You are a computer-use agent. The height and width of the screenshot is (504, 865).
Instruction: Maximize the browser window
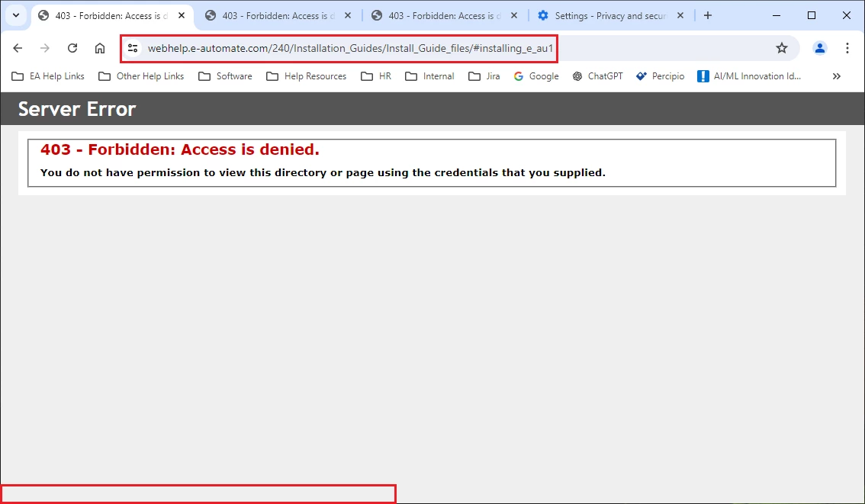click(x=812, y=15)
